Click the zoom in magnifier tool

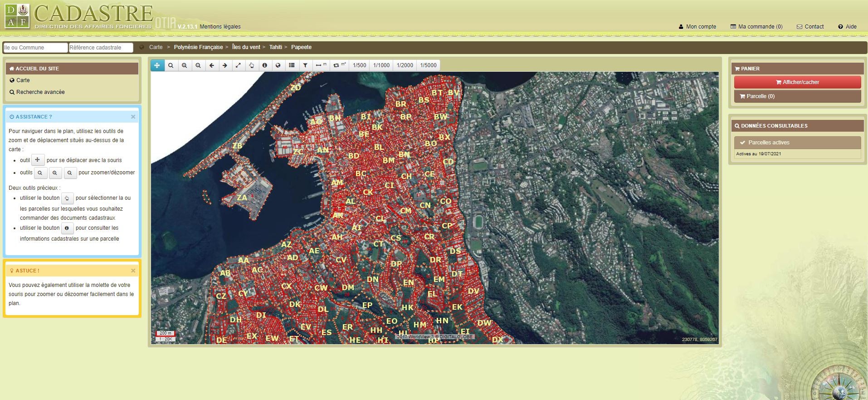pos(184,65)
